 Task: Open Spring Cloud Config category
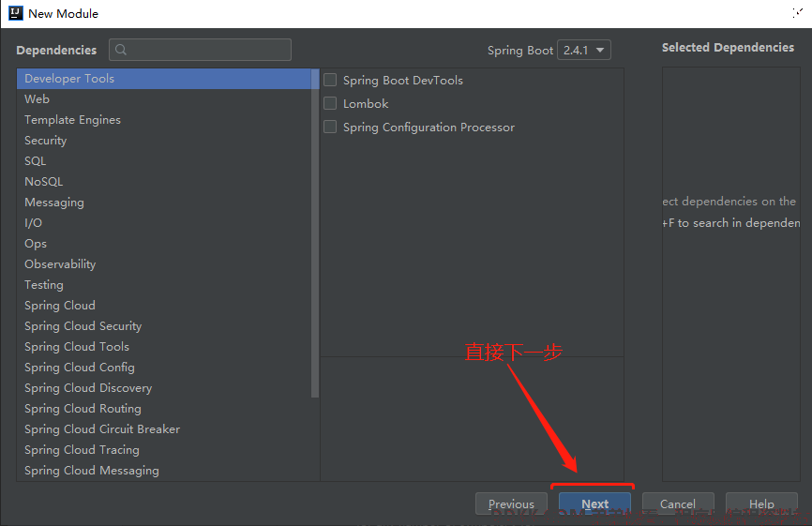(164, 368)
